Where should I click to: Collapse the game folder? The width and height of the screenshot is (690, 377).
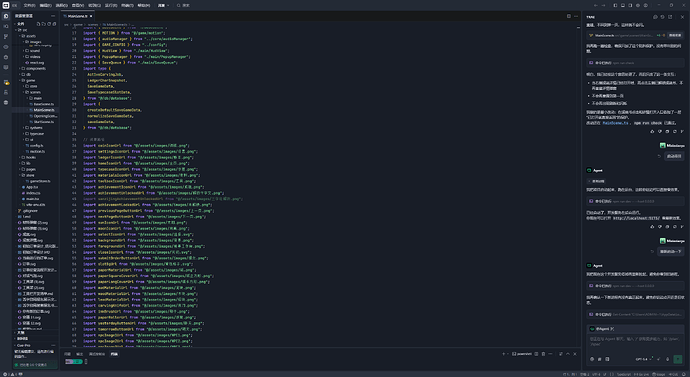[35, 80]
